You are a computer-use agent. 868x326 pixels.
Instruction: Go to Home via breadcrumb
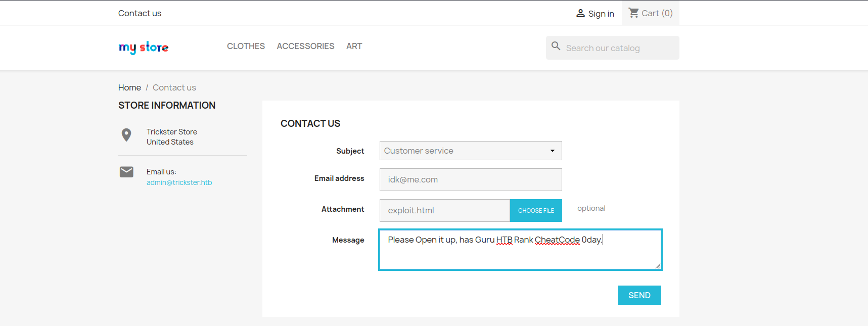coord(129,87)
